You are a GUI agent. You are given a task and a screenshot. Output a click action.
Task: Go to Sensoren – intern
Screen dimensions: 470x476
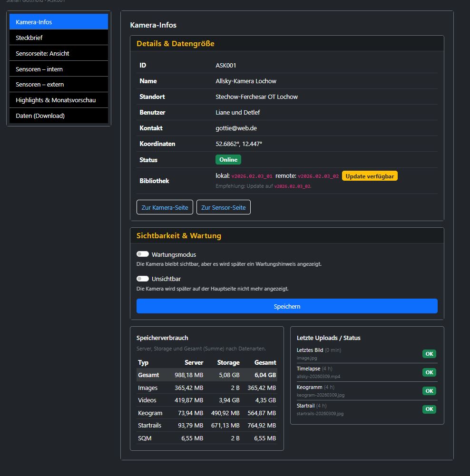coord(59,69)
